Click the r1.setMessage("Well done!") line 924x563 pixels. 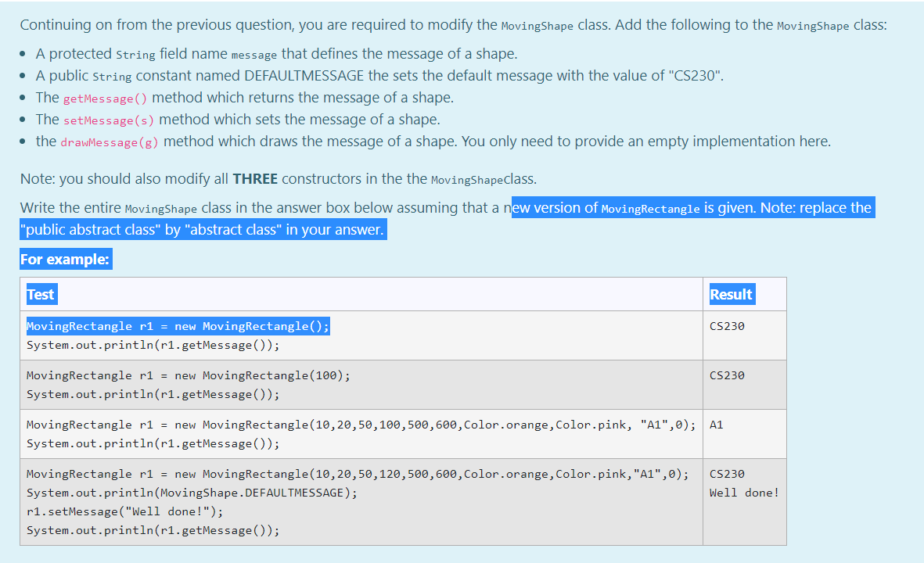coord(125,511)
